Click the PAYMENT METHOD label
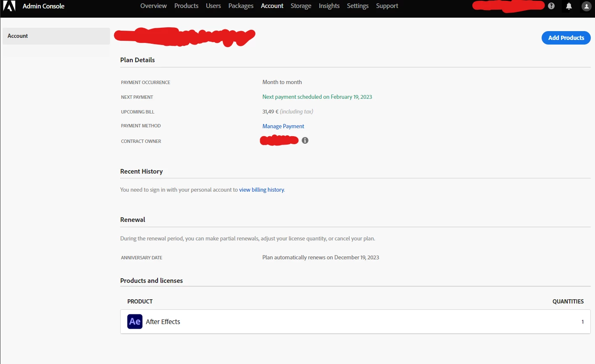Screen dimensions: 595x364 [141, 126]
